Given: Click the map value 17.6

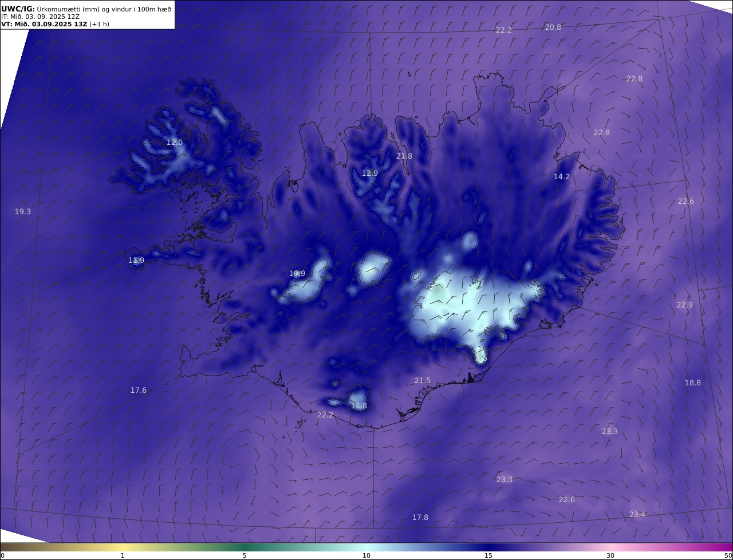Looking at the screenshot, I should coord(139,390).
